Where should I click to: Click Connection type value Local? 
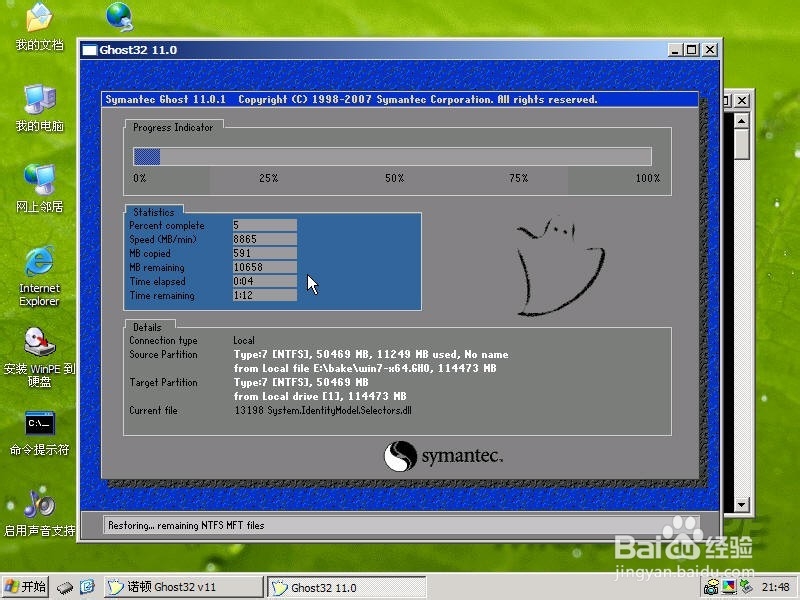coord(244,340)
